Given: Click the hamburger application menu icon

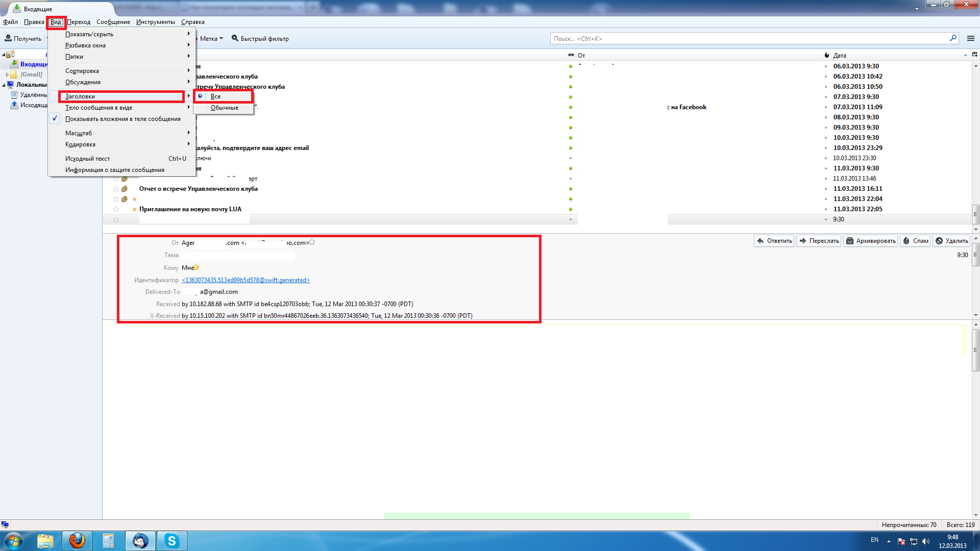Looking at the screenshot, I should (x=970, y=38).
